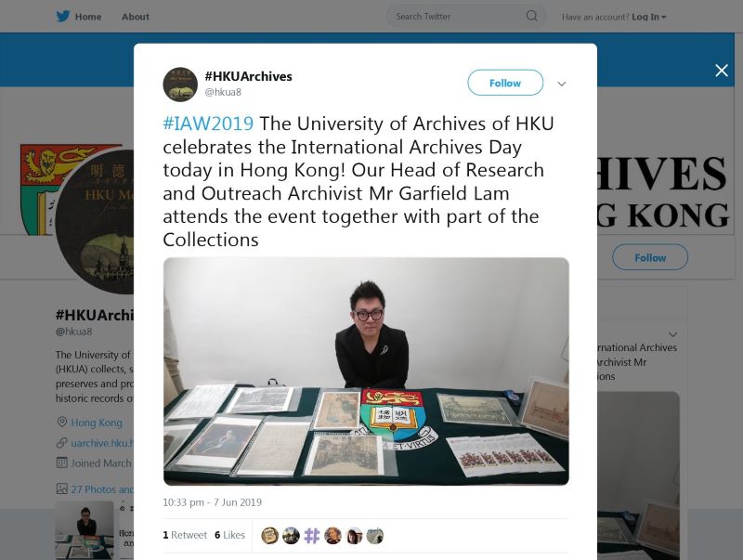Click the fourth liker's avatar
The height and width of the screenshot is (560, 743).
pos(332,535)
